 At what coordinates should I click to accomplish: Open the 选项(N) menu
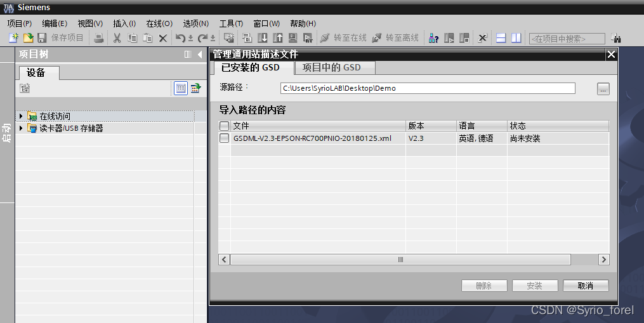196,23
